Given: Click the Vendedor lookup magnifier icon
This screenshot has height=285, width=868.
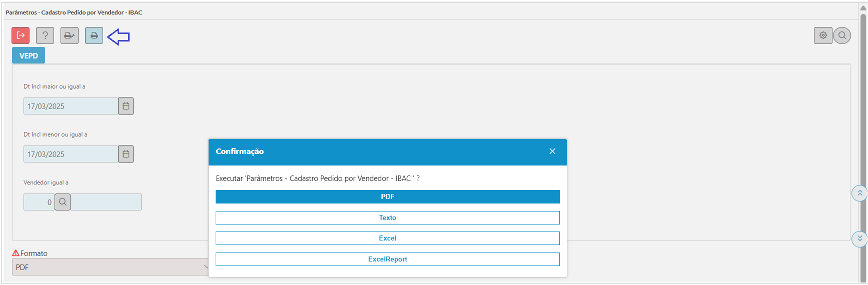Looking at the screenshot, I should tap(63, 202).
